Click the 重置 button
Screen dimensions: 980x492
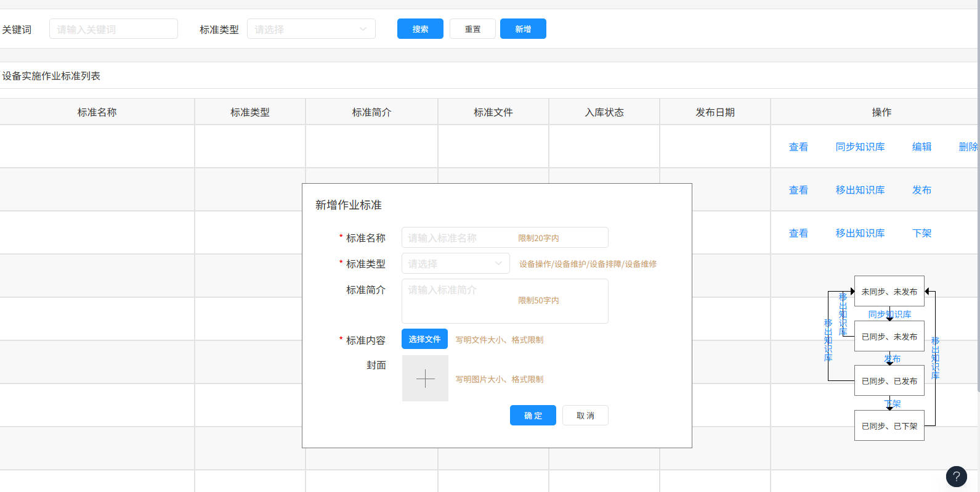(x=472, y=29)
